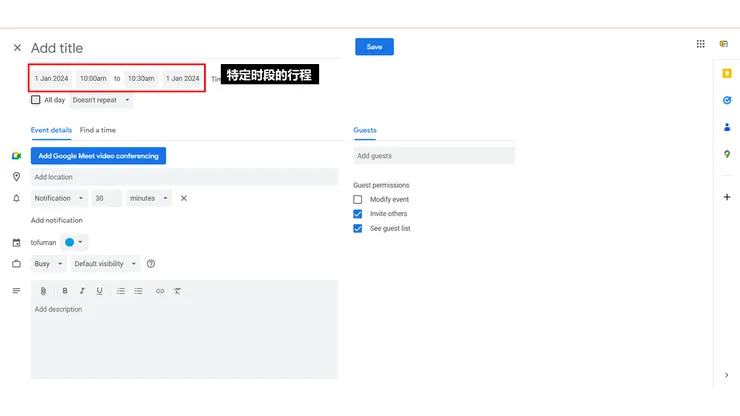Click the calendar icon beside tofuman
The image size is (740, 416).
(17, 243)
